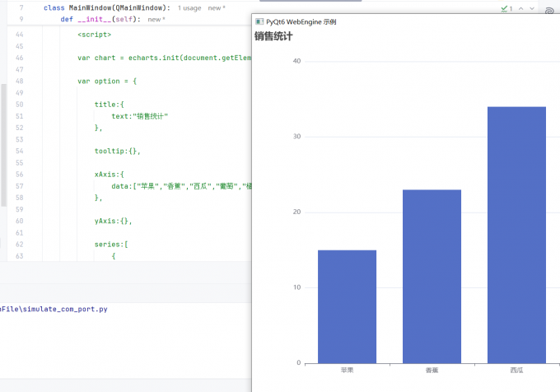Click the 西瓜 bar in chart

coord(516,235)
